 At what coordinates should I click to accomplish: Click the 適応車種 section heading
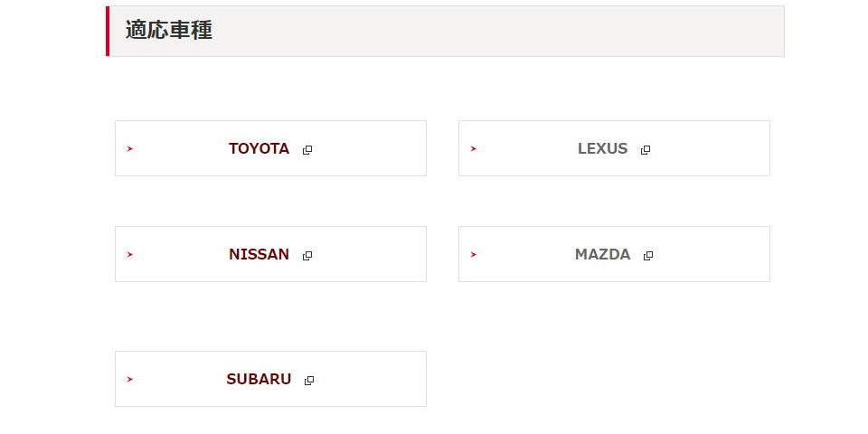pos(169,31)
